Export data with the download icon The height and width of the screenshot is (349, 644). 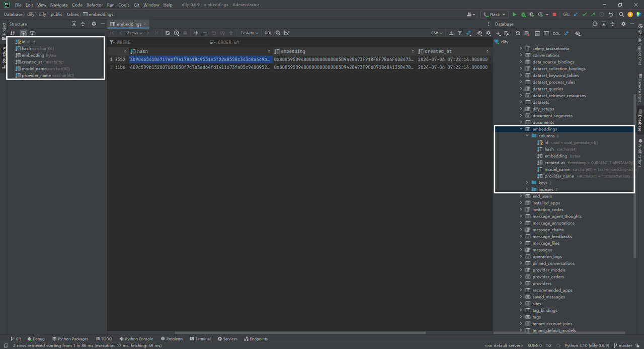point(451,33)
